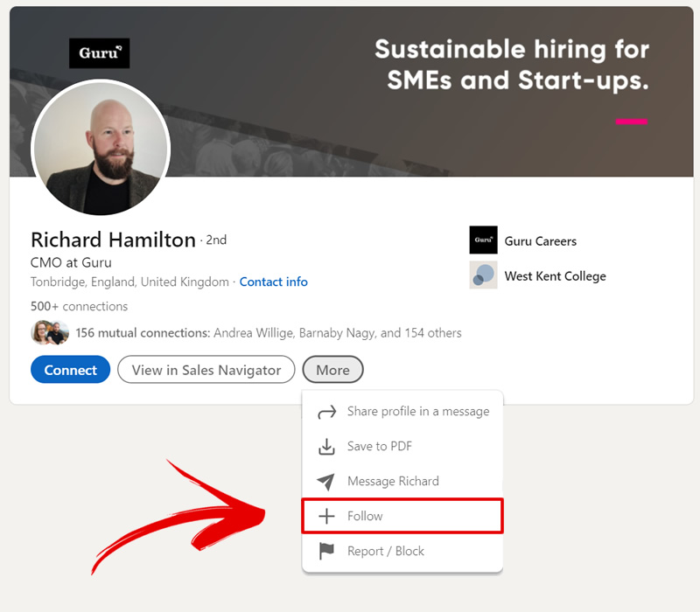
Task: Collapse the More dropdown button
Action: coord(332,370)
